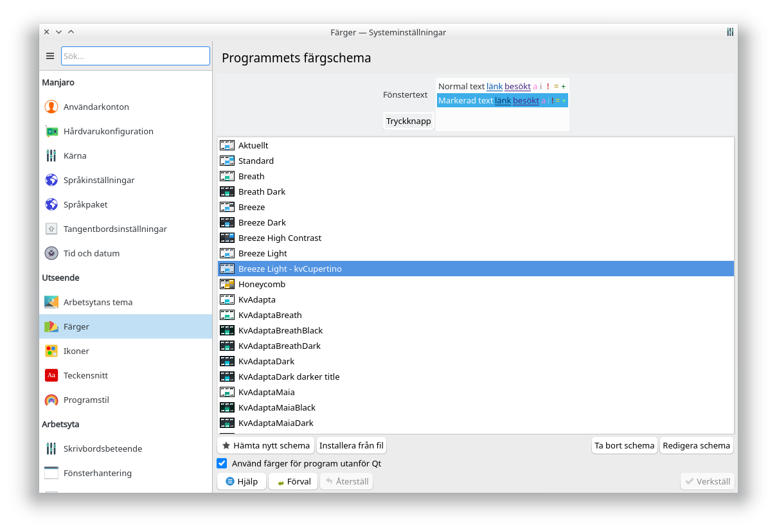Viewport: 777px width, 532px height.
Task: Click 'besökt' link in Markerad text row
Action: pos(526,100)
